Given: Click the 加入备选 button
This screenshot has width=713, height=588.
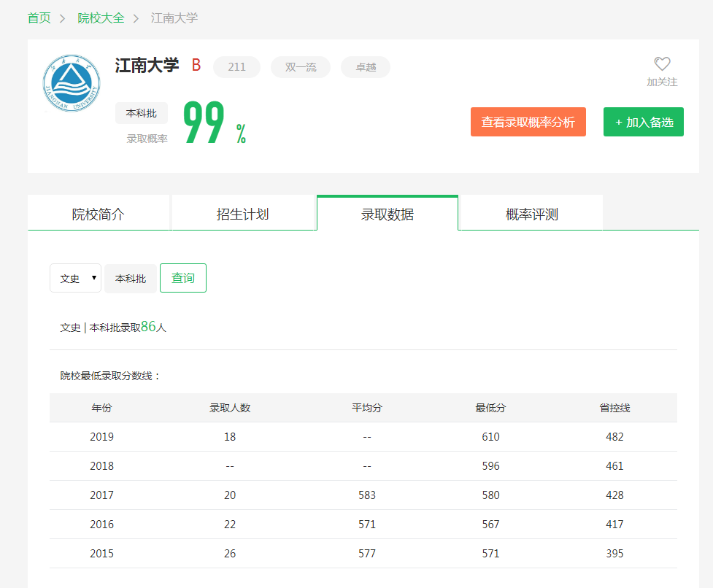Looking at the screenshot, I should 643,122.
